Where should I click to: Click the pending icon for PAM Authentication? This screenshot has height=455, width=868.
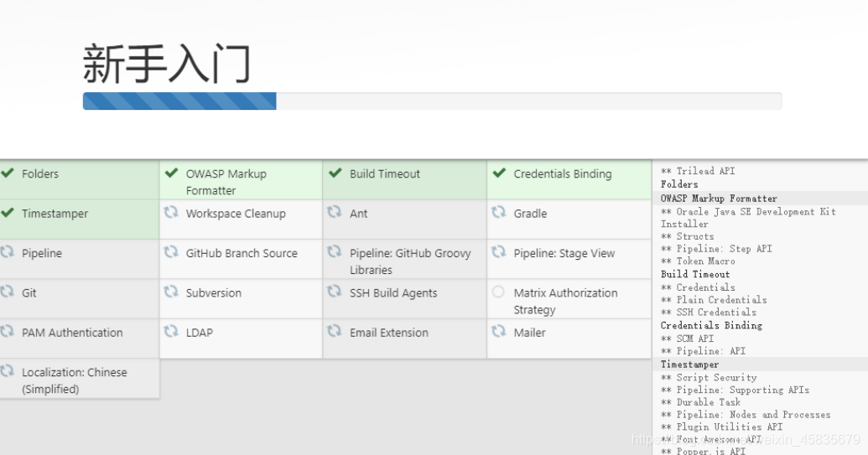click(x=7, y=331)
